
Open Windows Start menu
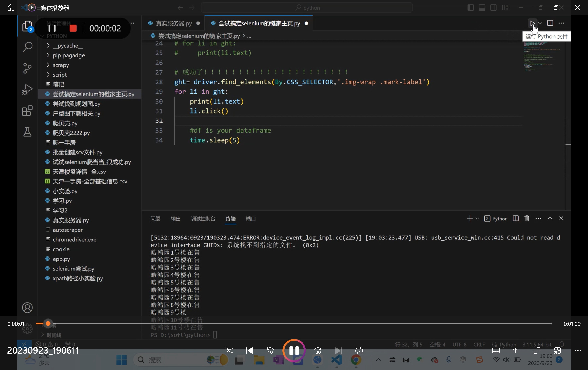coord(121,360)
